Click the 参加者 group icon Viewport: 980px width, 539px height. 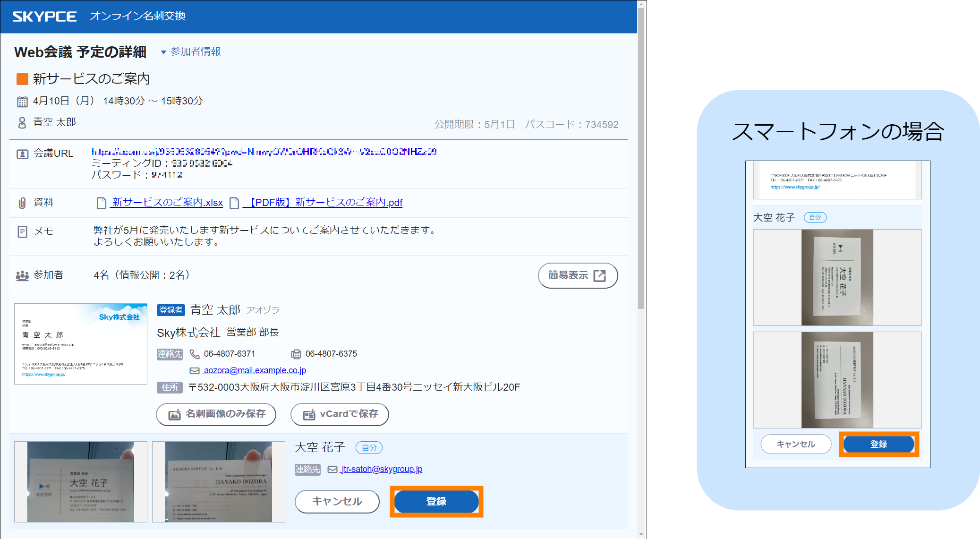tap(22, 275)
